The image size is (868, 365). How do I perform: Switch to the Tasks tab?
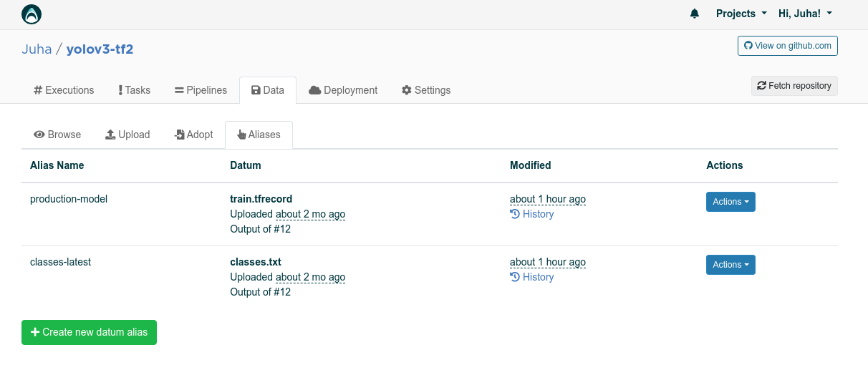coord(134,90)
